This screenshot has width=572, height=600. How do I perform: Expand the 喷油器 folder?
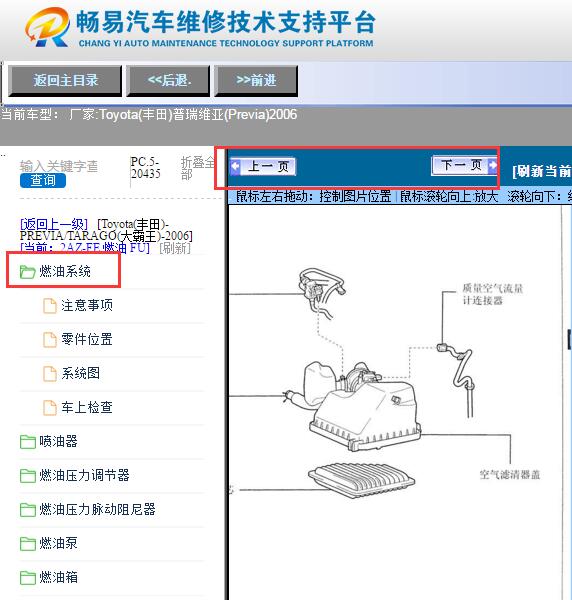[58, 441]
